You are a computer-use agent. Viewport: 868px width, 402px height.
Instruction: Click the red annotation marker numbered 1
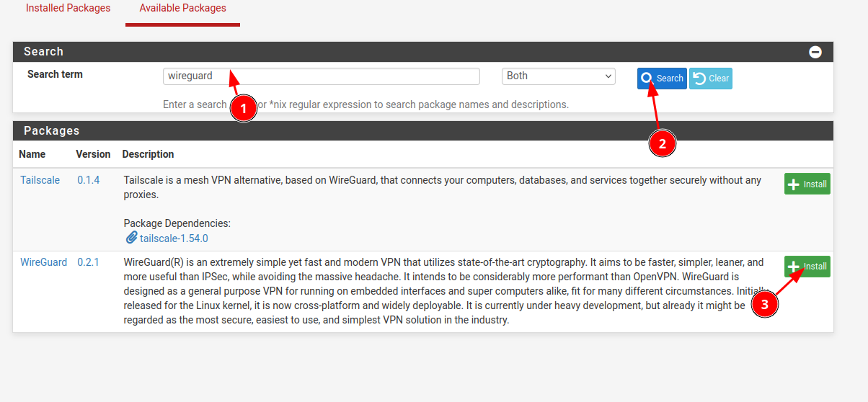click(x=243, y=109)
